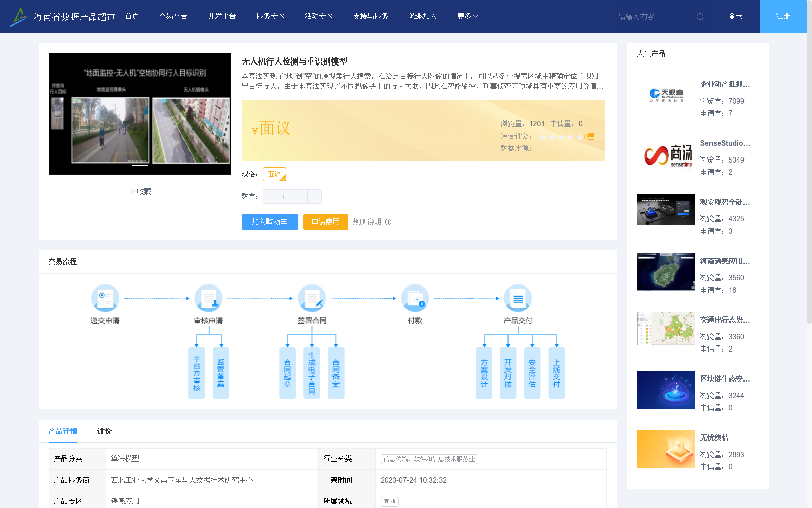Click the 监管备案 flow box
Screen dimensions: 812x508
tap(221, 373)
